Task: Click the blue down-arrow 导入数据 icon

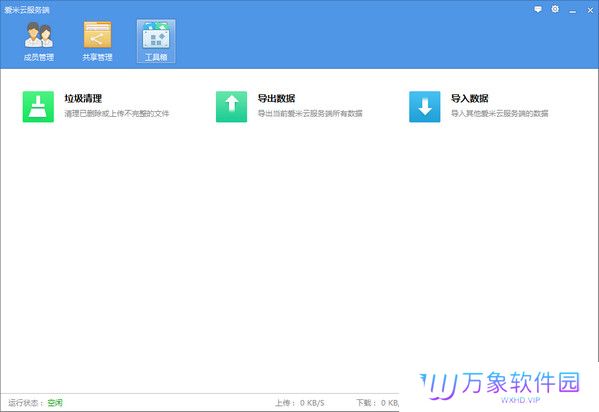Action: 425,107
